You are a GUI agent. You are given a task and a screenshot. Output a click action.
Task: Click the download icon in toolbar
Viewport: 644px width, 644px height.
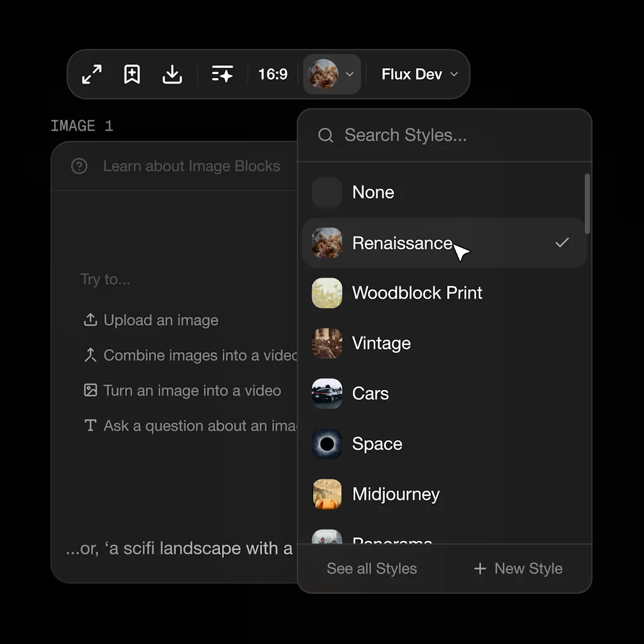(172, 74)
